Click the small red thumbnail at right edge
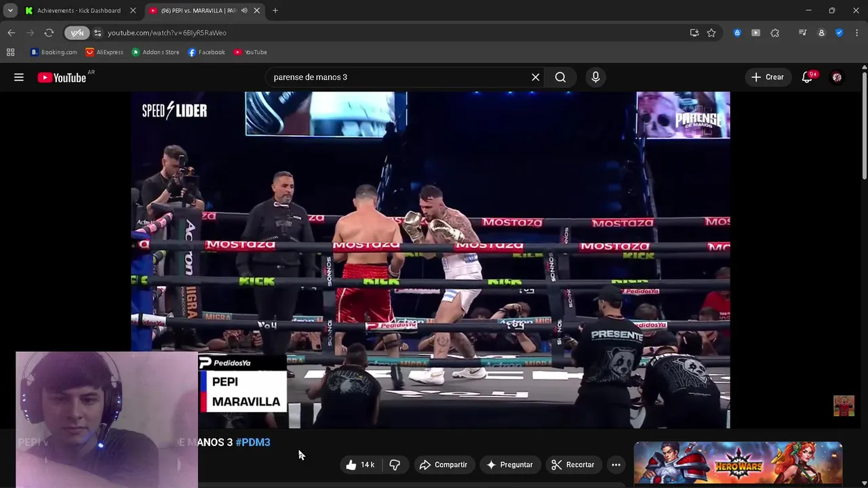The height and width of the screenshot is (488, 868). tap(844, 406)
